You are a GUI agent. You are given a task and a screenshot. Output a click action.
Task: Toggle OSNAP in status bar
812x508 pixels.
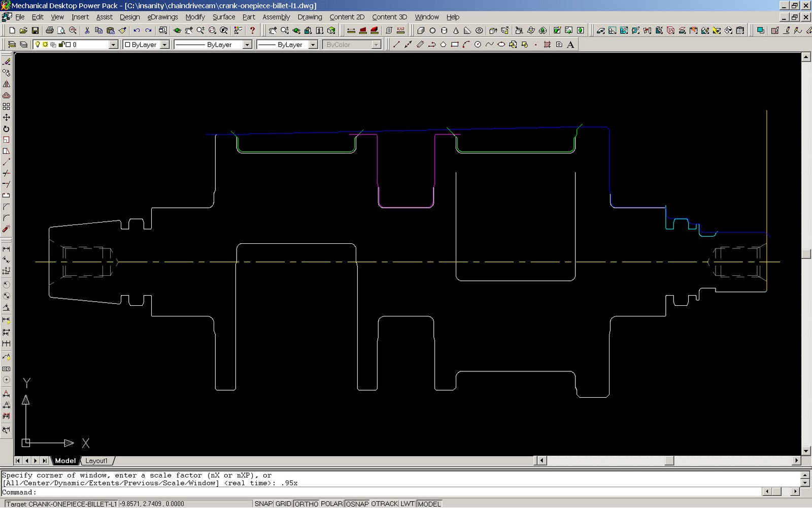pos(357,504)
